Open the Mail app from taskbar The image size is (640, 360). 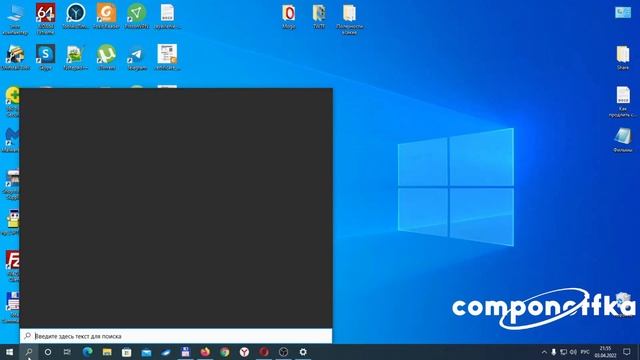[x=146, y=352]
